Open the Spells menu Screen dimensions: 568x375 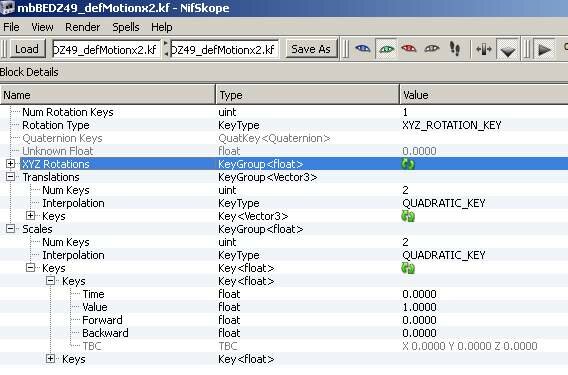pos(126,27)
